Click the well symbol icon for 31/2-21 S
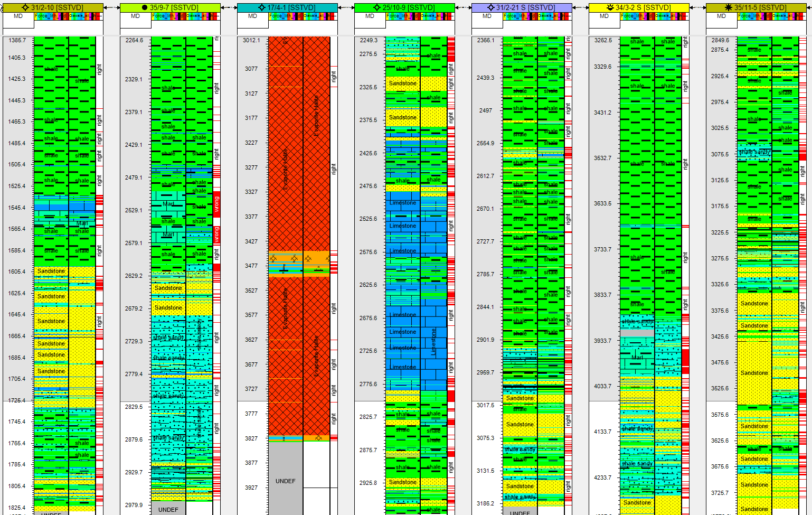The height and width of the screenshot is (515, 812). tap(490, 8)
